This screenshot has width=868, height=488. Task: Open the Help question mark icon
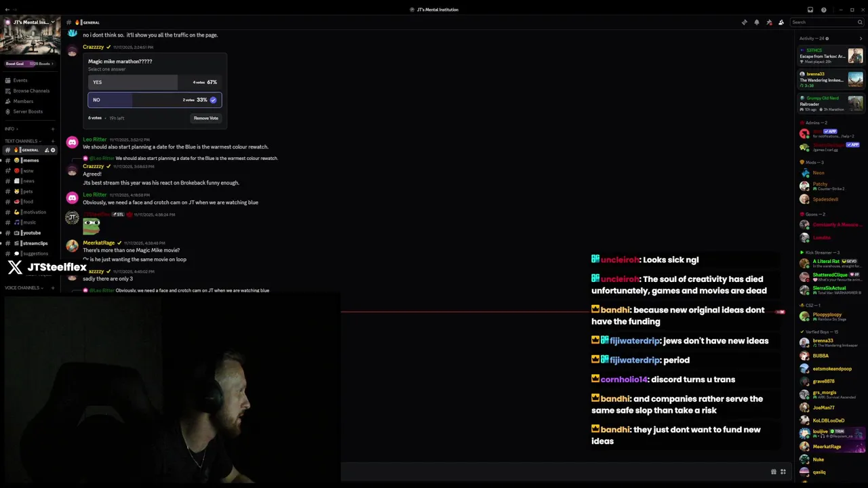click(824, 9)
